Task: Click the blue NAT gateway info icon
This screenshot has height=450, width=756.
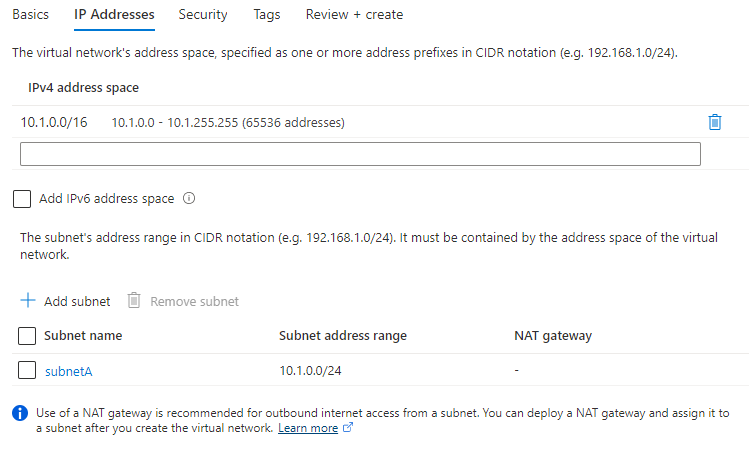Action: coord(20,413)
